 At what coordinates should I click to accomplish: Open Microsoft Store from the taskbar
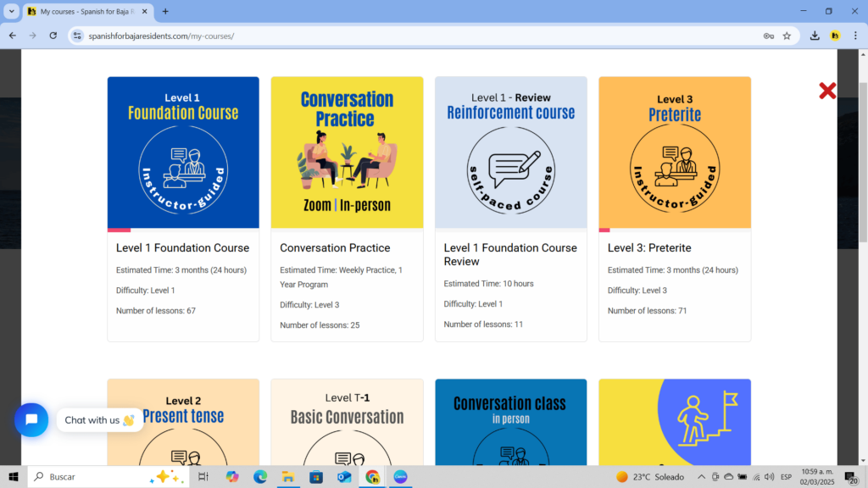coord(316,476)
